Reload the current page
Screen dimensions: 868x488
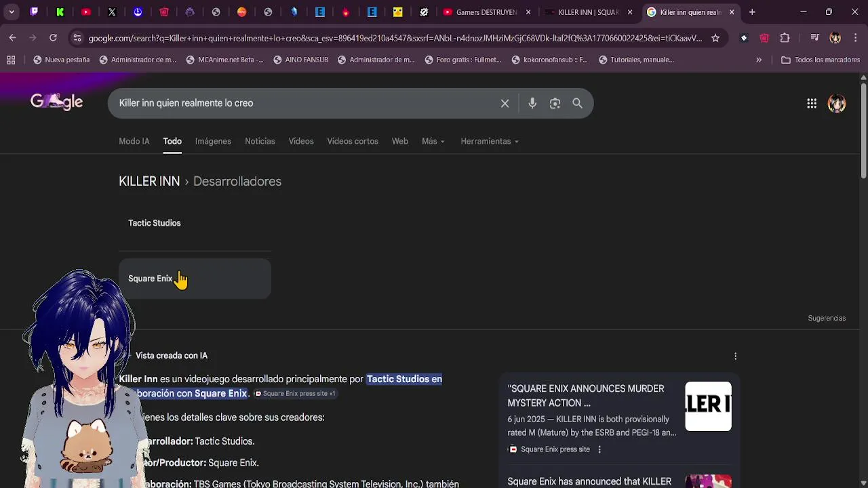click(53, 38)
